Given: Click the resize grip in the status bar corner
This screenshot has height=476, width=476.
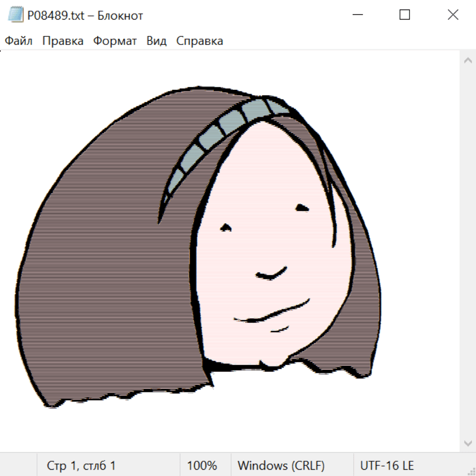Looking at the screenshot, I should [x=471, y=471].
